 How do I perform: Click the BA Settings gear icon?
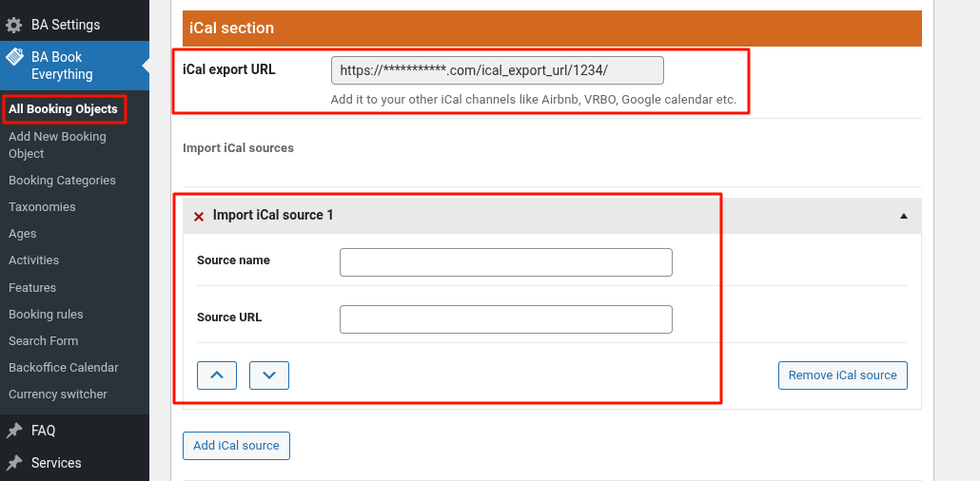(14, 25)
